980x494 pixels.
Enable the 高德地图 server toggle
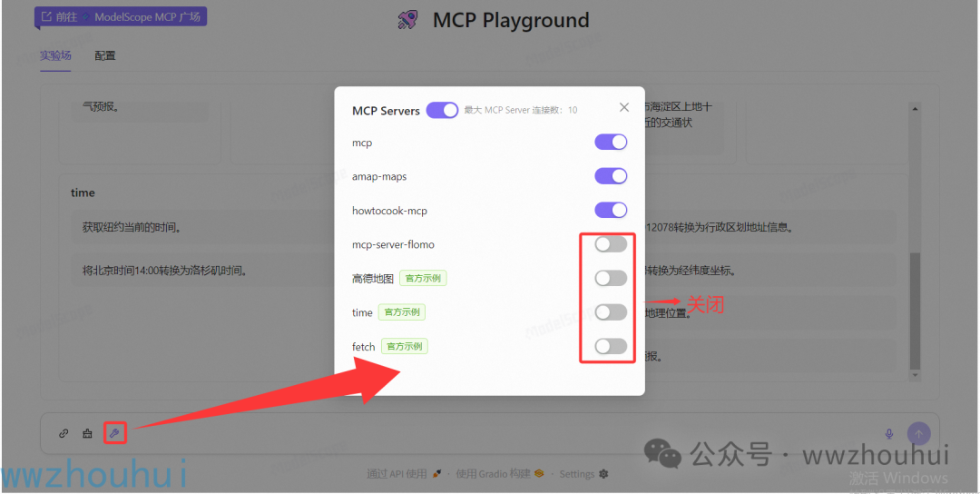(611, 278)
